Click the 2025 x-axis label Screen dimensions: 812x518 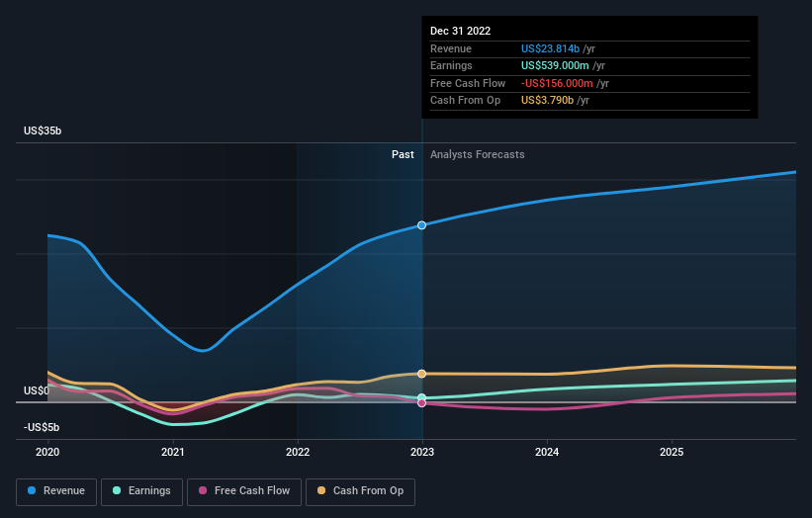(672, 452)
